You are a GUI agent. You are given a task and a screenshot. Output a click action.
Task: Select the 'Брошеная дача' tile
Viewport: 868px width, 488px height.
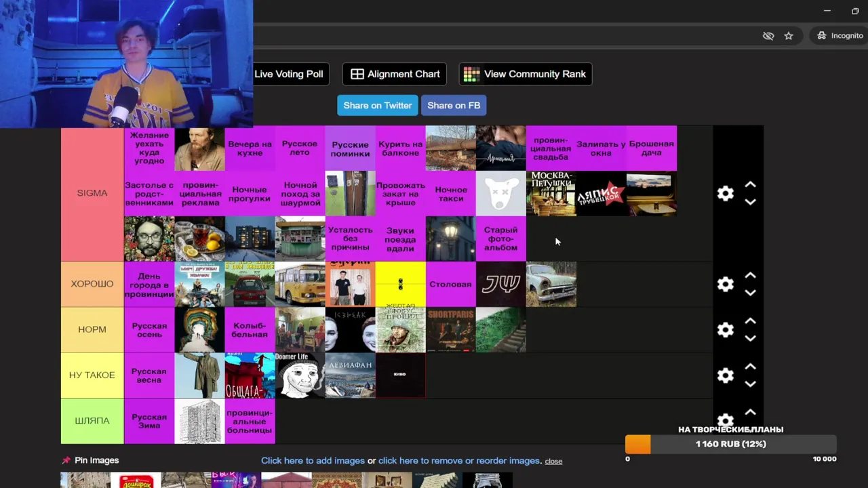click(651, 148)
